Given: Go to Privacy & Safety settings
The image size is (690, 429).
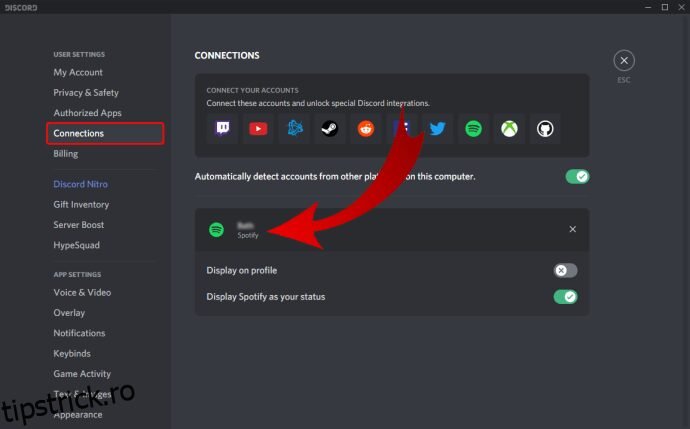Looking at the screenshot, I should pyautogui.click(x=86, y=92).
